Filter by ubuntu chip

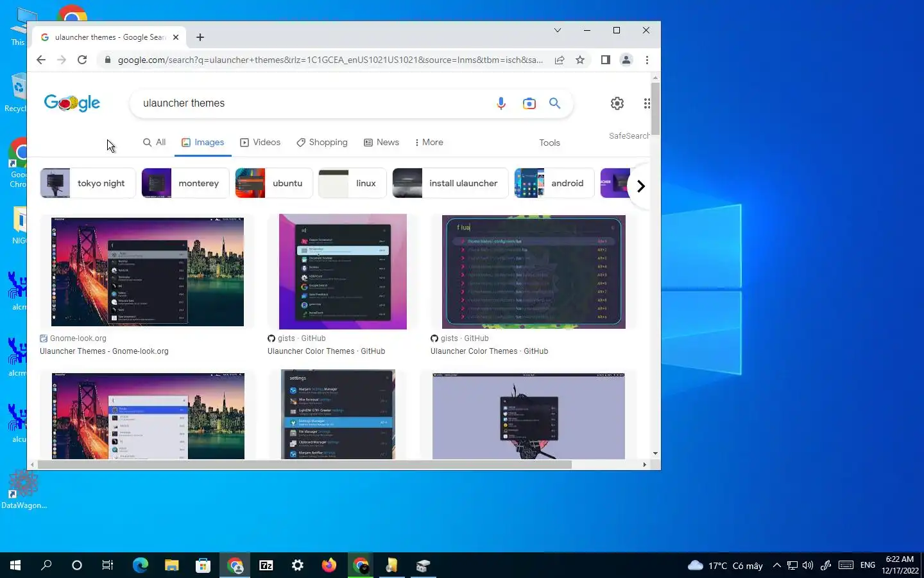(x=273, y=183)
